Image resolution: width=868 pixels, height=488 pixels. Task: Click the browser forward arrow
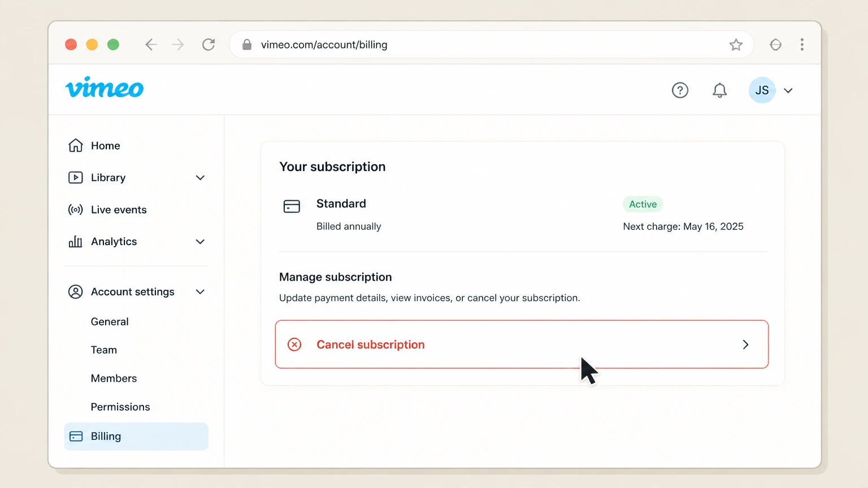coord(178,45)
